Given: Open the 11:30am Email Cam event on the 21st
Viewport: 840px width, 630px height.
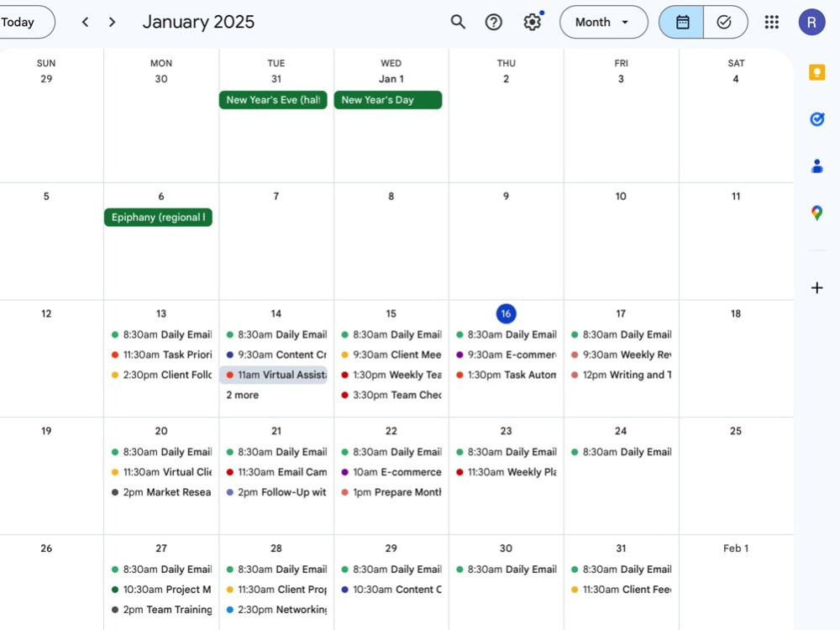Looking at the screenshot, I should tap(276, 472).
